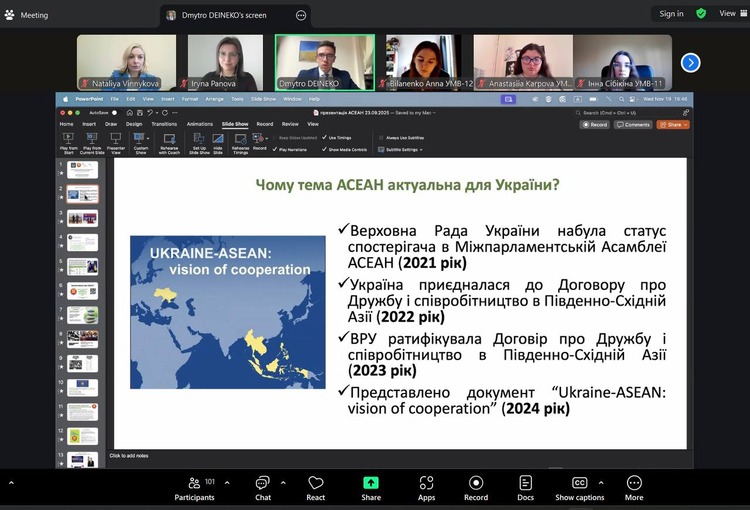Expand the arrow next to Participants
Viewport: 750px width, 510px height.
(x=226, y=482)
